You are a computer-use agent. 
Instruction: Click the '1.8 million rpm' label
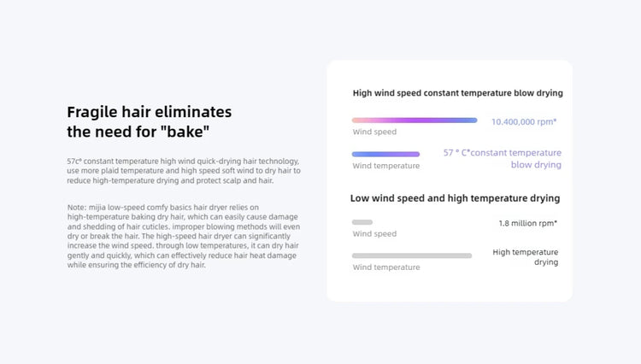[x=528, y=223]
